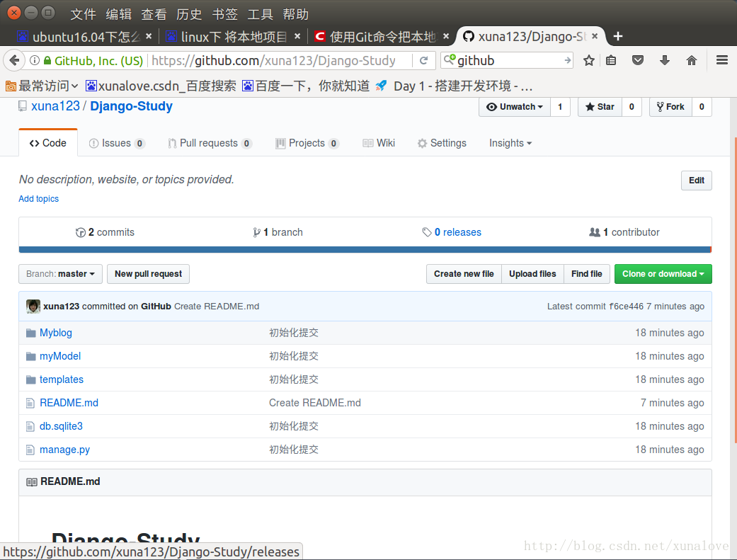Click the README book icon in header
This screenshot has height=560, width=737.
pyautogui.click(x=31, y=482)
